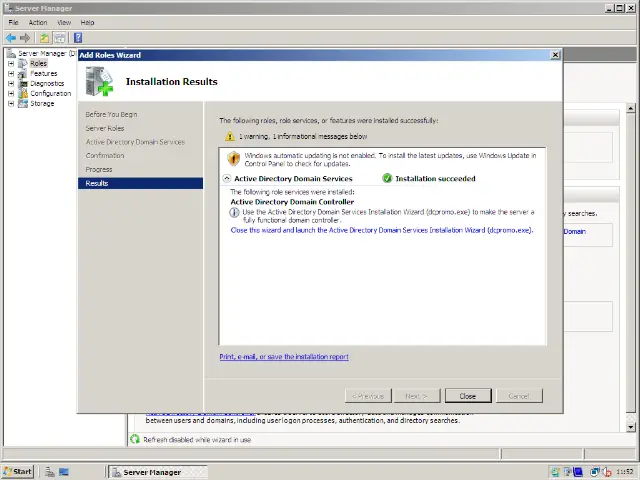The width and height of the screenshot is (640, 480).
Task: Click the Windows Update shield icon
Action: tap(233, 158)
